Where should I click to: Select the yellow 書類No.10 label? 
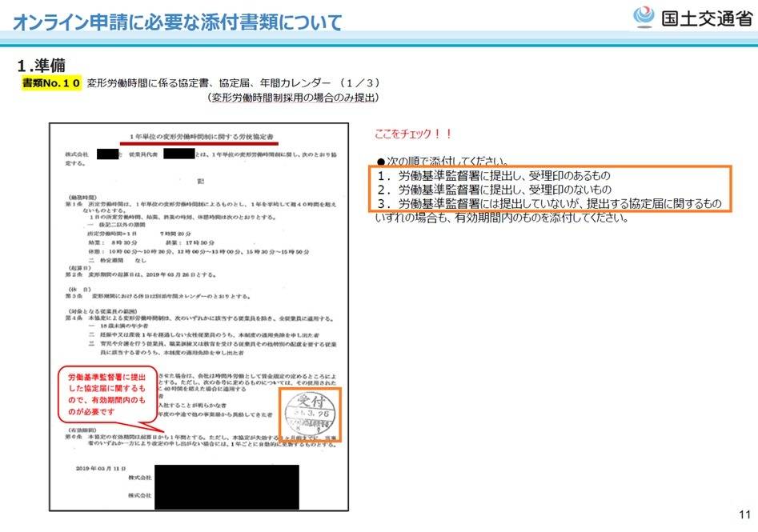pos(51,82)
